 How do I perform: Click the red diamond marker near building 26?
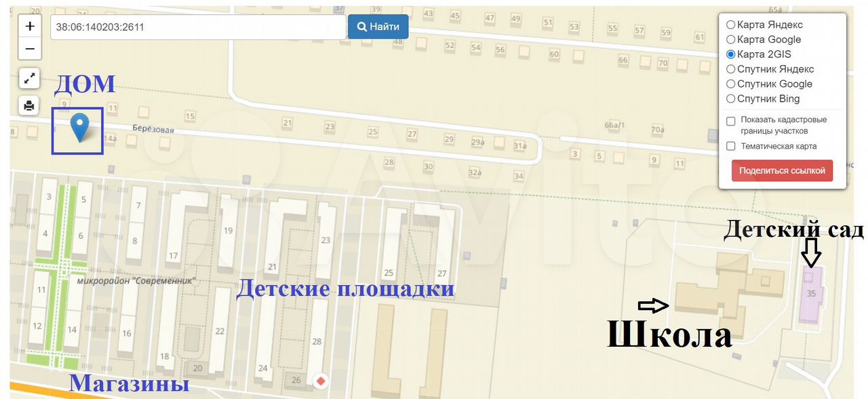pyautogui.click(x=320, y=380)
